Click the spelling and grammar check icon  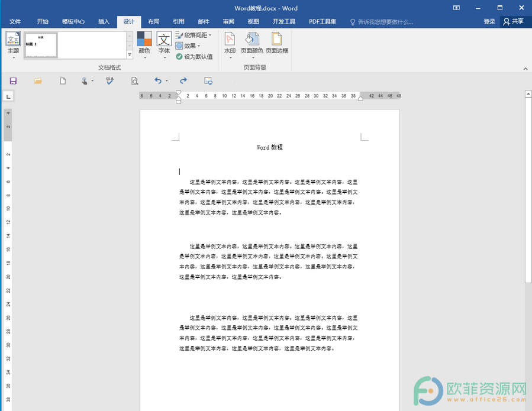[x=109, y=80]
